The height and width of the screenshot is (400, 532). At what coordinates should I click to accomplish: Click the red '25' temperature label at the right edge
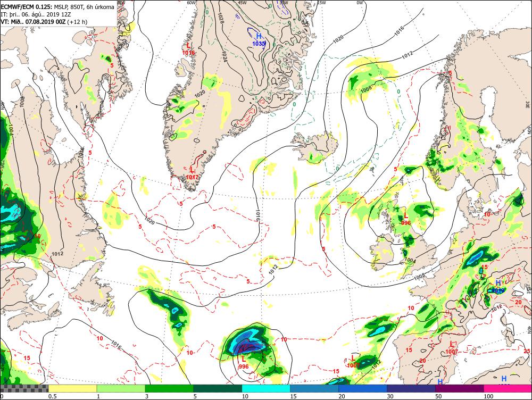(x=527, y=351)
